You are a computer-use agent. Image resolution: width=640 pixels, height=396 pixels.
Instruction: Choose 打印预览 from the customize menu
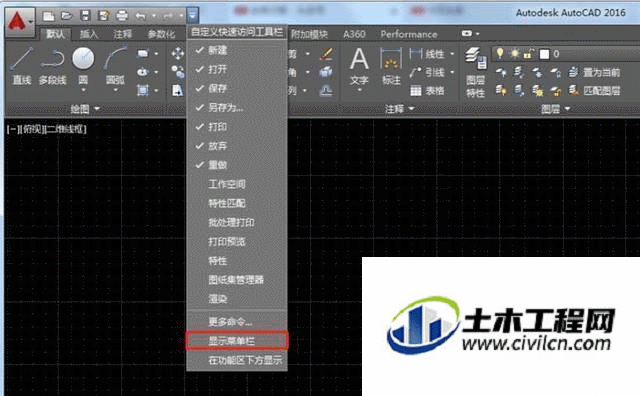point(237,242)
